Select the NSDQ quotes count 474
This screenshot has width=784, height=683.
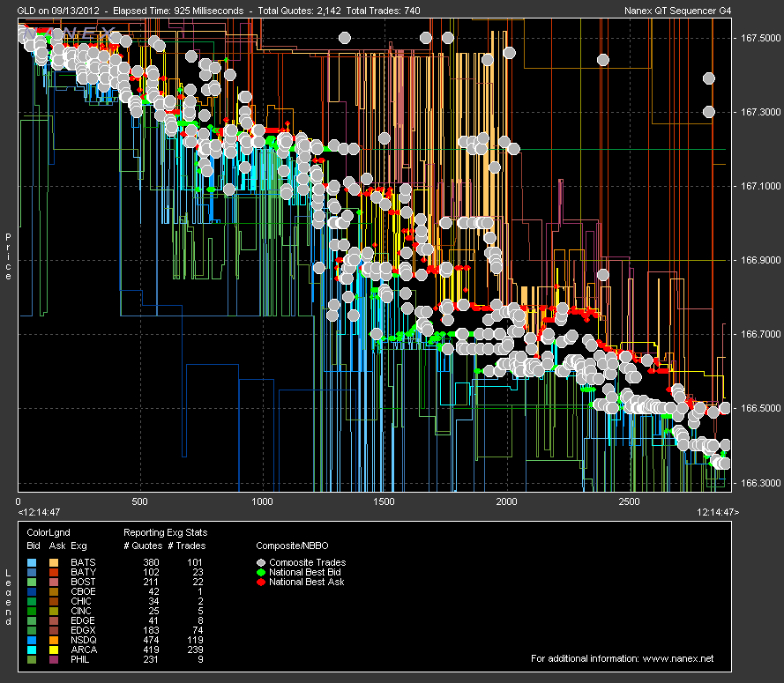pyautogui.click(x=151, y=640)
